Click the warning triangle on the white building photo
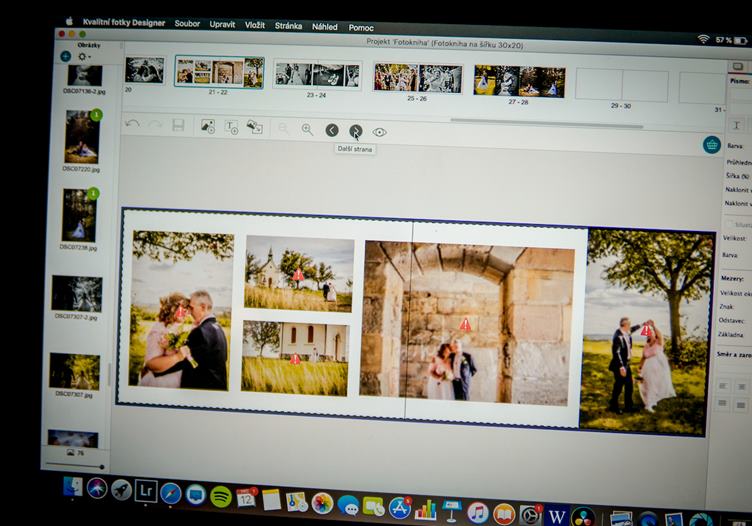 [295, 359]
